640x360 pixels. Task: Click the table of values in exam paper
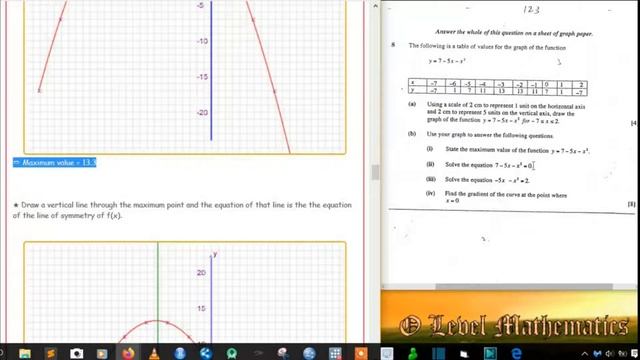coord(498,87)
